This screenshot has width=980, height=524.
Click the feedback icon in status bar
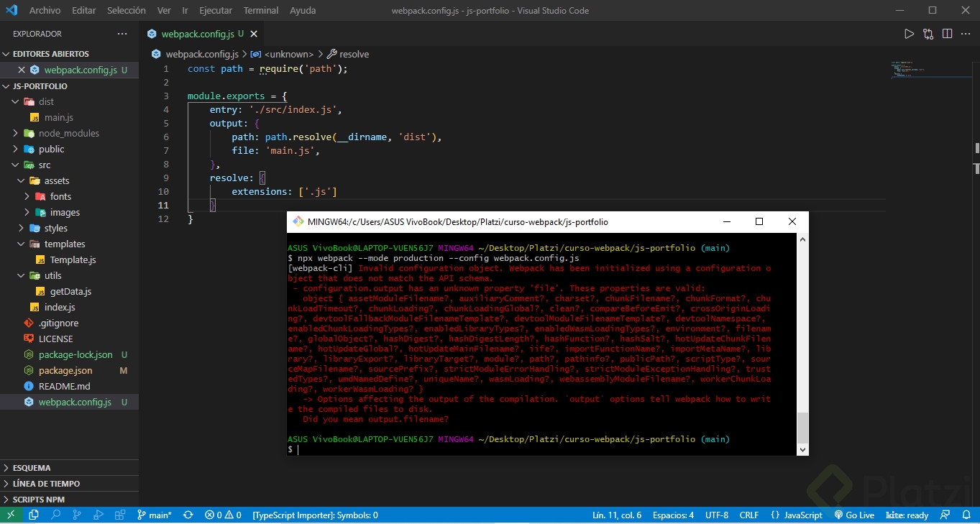(945, 515)
